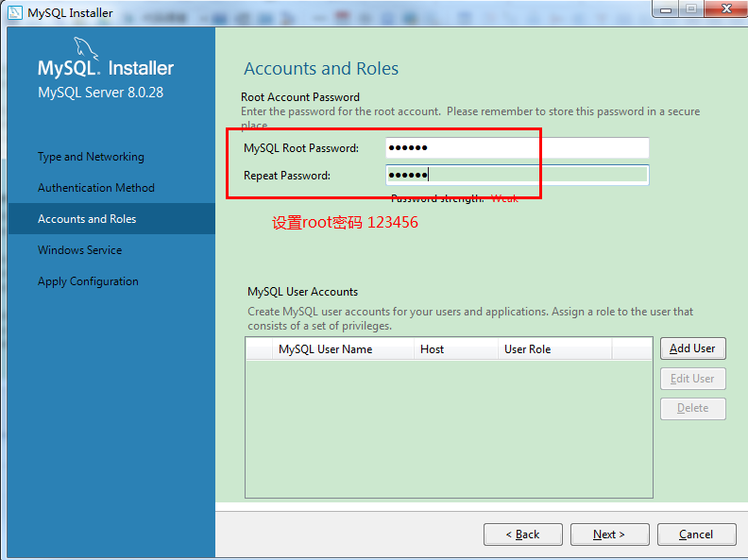Click the Accounts and Roles heading

(321, 69)
